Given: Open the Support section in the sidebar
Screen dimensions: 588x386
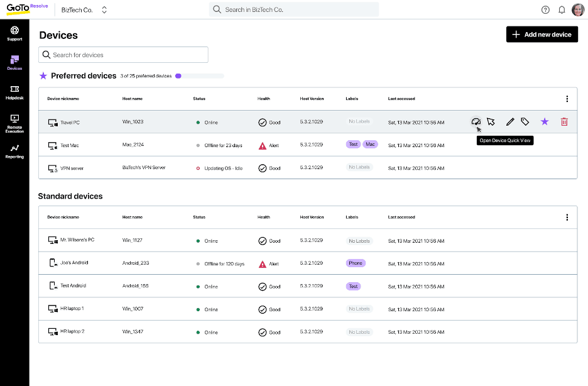Looking at the screenshot, I should tap(14, 33).
